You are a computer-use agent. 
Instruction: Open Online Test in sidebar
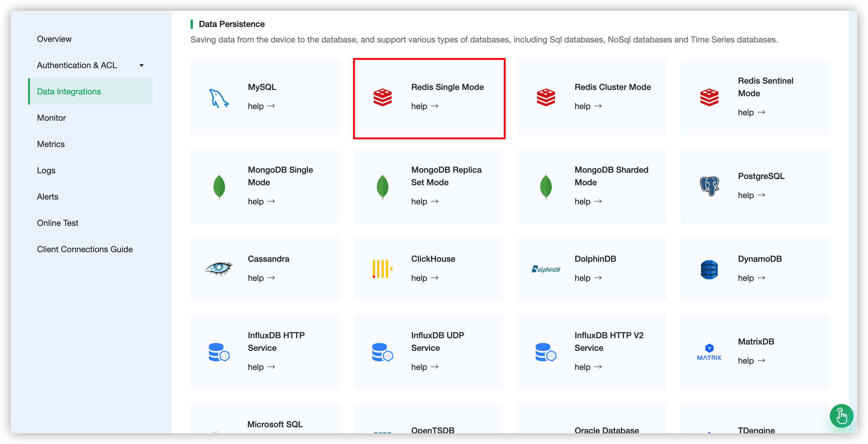58,223
